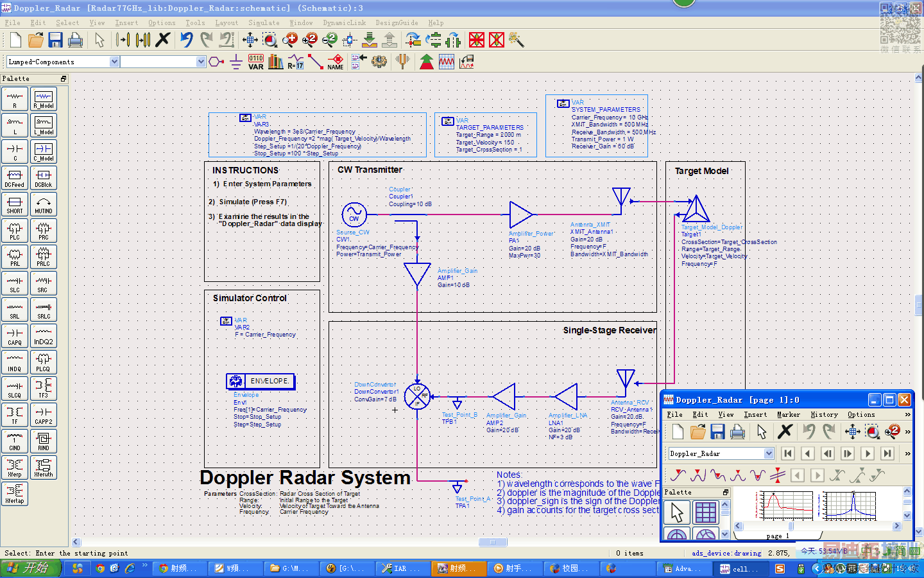Image resolution: width=924 pixels, height=578 pixels.
Task: Run simulation with the gear icon
Action: 379,62
